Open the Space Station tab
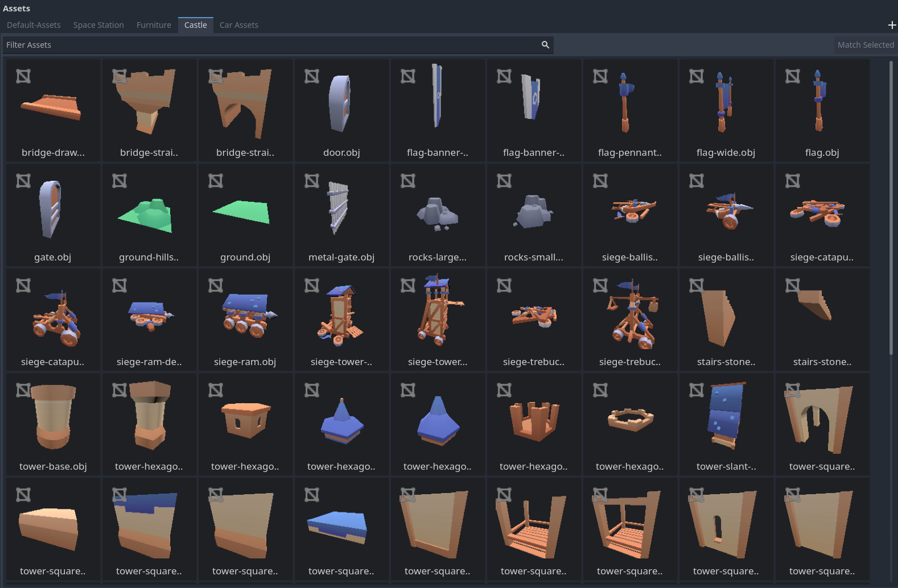Screen dimensions: 898x588 tap(98, 25)
